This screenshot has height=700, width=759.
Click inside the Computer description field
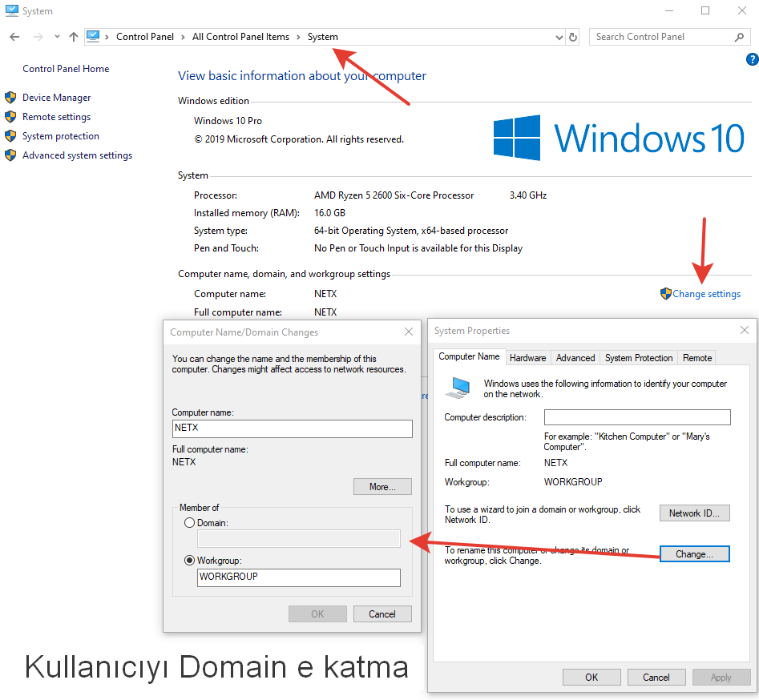click(x=637, y=417)
